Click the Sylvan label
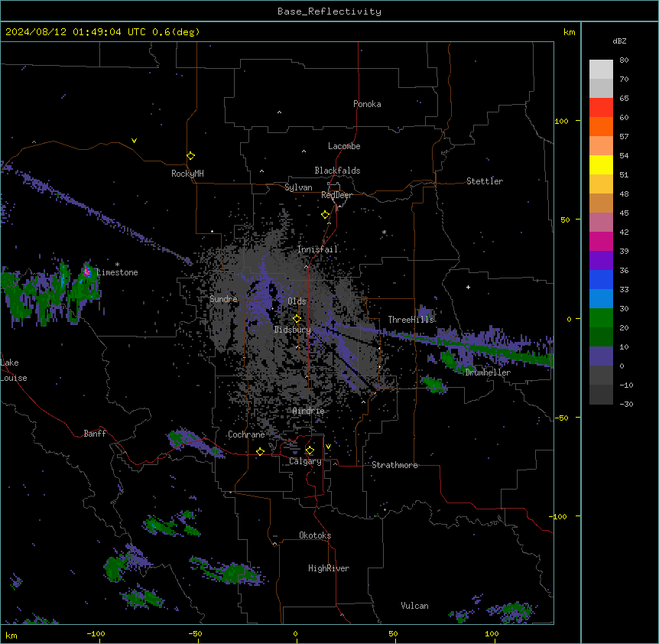The height and width of the screenshot is (644, 659). pyautogui.click(x=298, y=187)
